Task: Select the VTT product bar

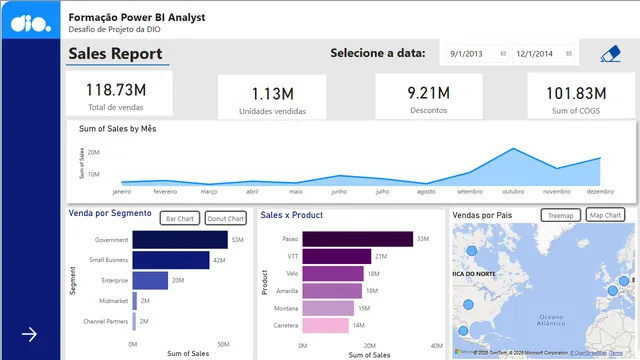Action: tap(337, 256)
